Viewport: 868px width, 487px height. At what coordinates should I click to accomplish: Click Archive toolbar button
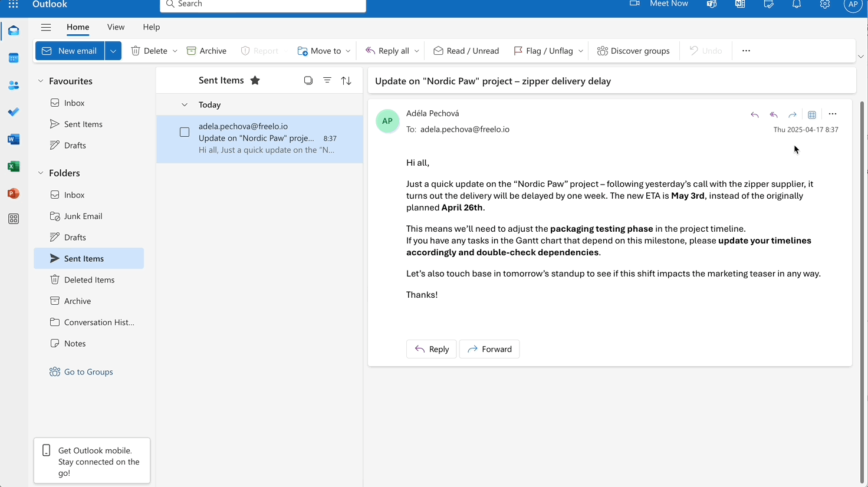206,51
